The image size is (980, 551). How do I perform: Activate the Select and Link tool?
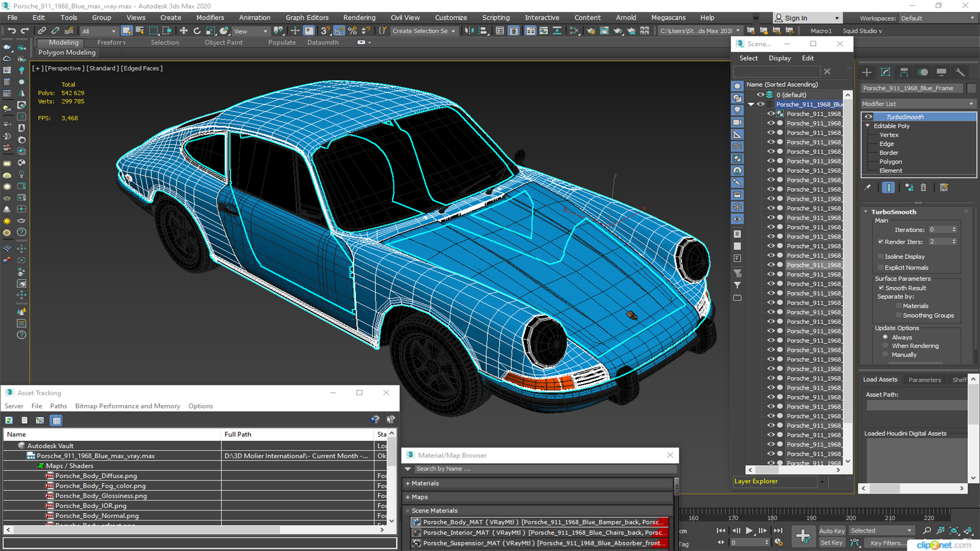pyautogui.click(x=42, y=31)
